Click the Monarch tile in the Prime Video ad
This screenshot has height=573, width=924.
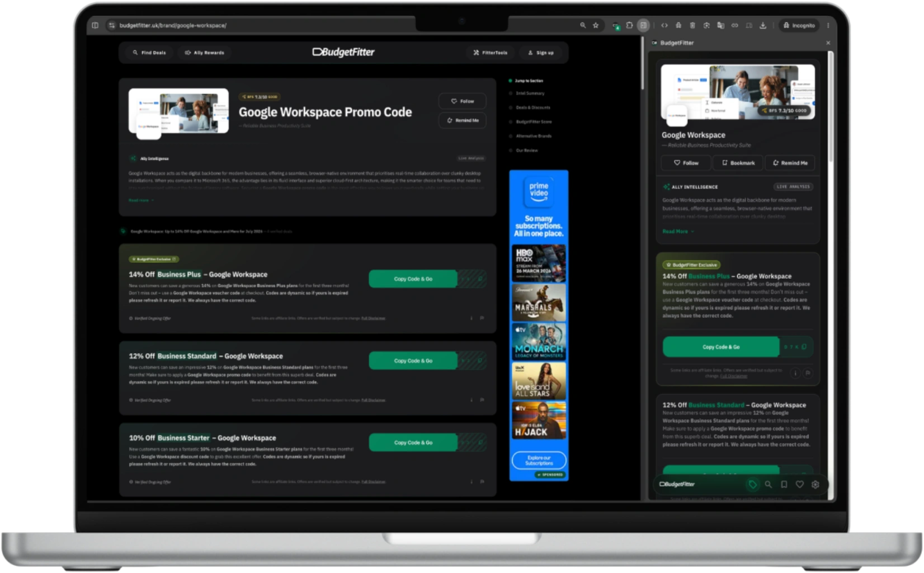(x=539, y=342)
